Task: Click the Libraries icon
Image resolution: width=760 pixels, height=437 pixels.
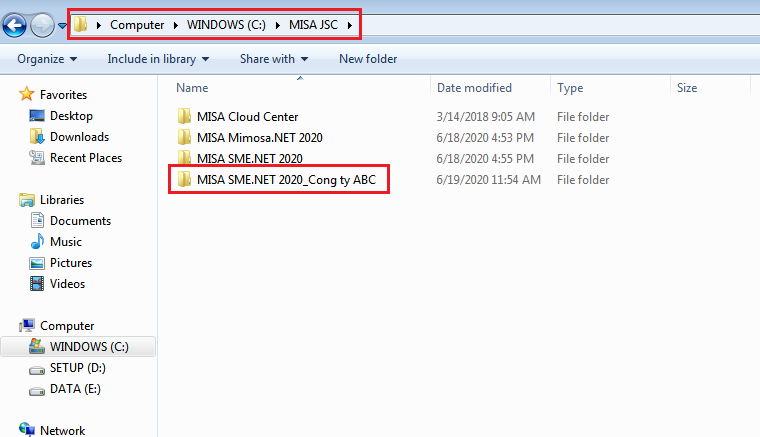Action: point(27,200)
